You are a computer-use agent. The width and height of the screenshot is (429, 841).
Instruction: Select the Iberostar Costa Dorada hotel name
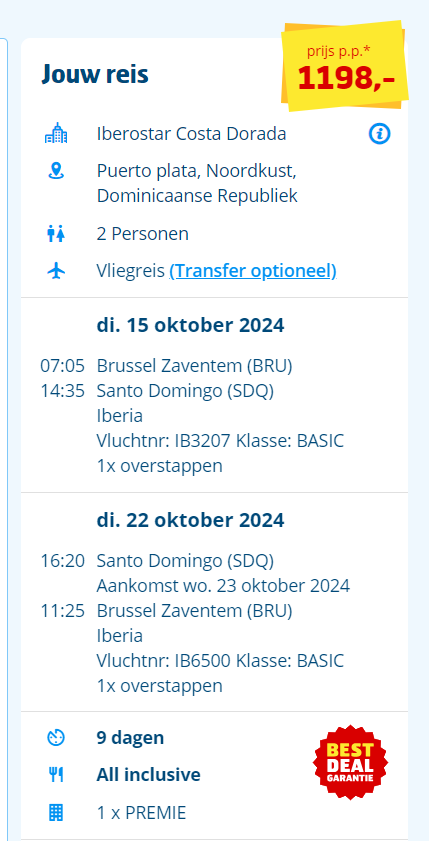point(191,134)
